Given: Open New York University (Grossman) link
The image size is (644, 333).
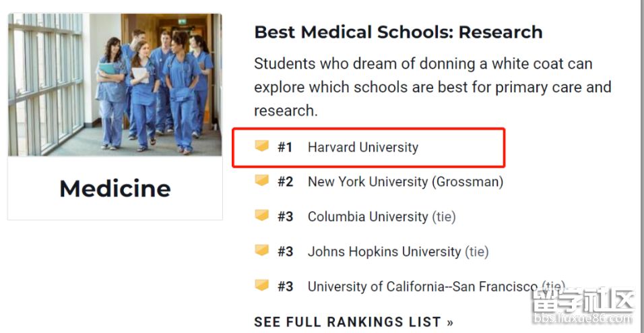Looking at the screenshot, I should tap(405, 181).
